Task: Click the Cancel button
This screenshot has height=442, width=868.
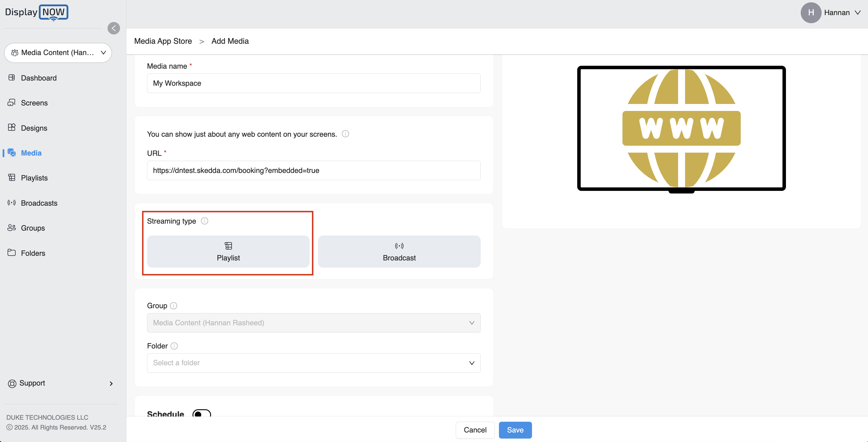Action: click(475, 430)
